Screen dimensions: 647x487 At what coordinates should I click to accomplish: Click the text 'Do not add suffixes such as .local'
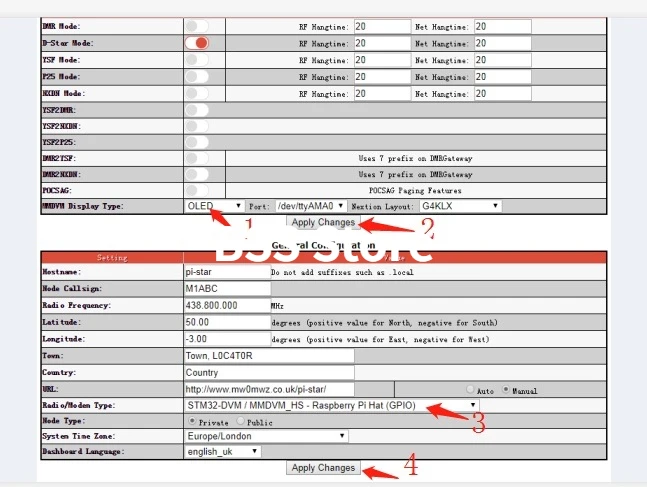342,272
